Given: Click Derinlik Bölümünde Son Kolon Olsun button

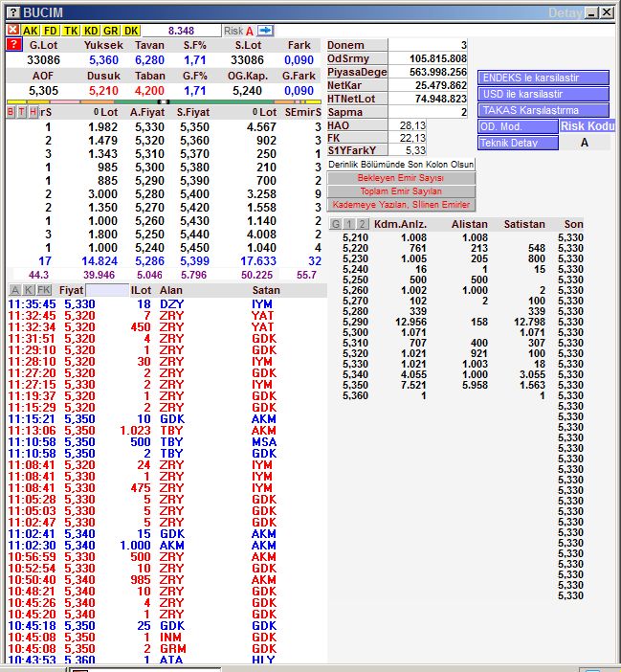Looking at the screenshot, I should pyautogui.click(x=401, y=165).
